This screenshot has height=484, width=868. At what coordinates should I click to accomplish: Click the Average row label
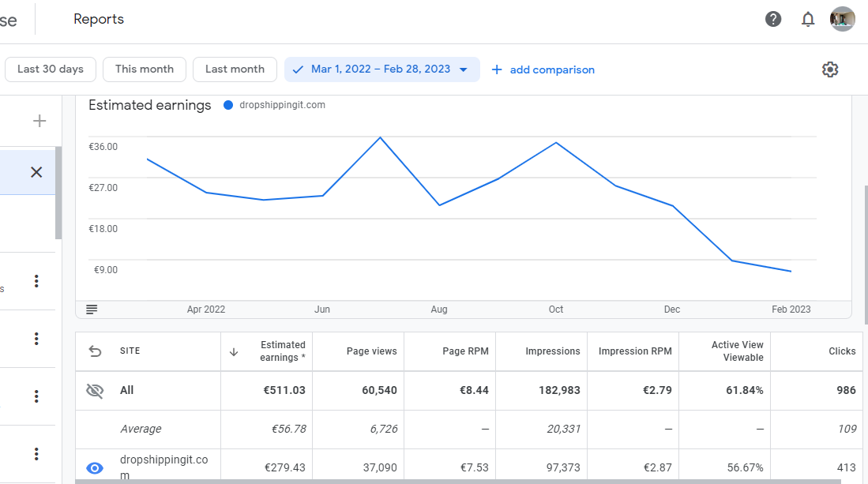[x=141, y=429]
